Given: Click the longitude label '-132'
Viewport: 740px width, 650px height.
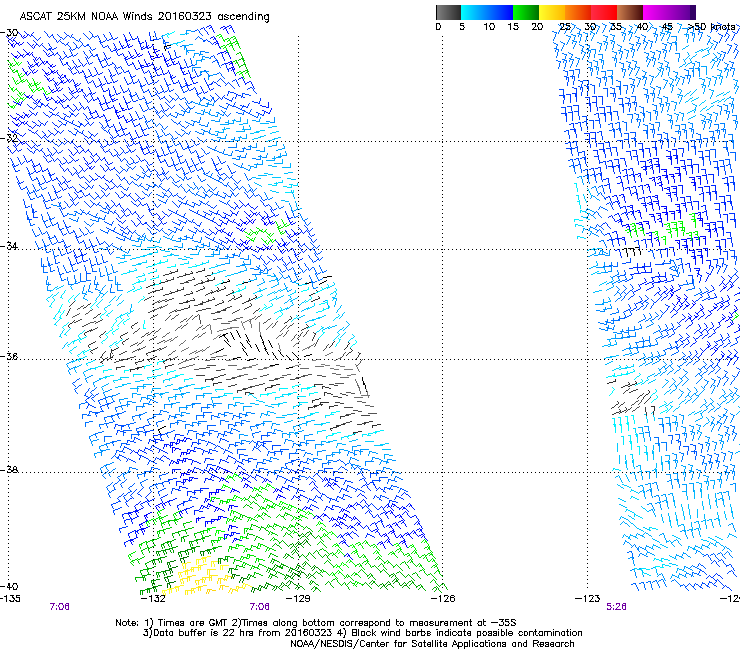Looking at the screenshot, I should pos(153,599).
